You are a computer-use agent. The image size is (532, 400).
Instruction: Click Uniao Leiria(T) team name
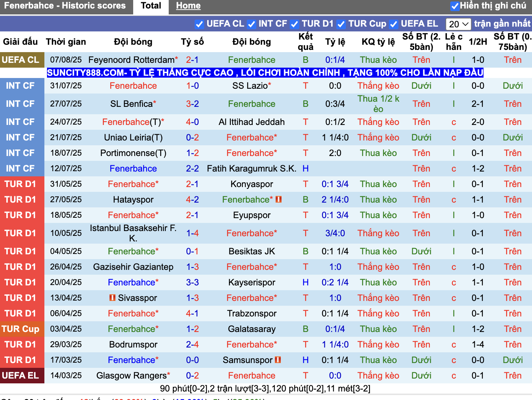click(133, 138)
